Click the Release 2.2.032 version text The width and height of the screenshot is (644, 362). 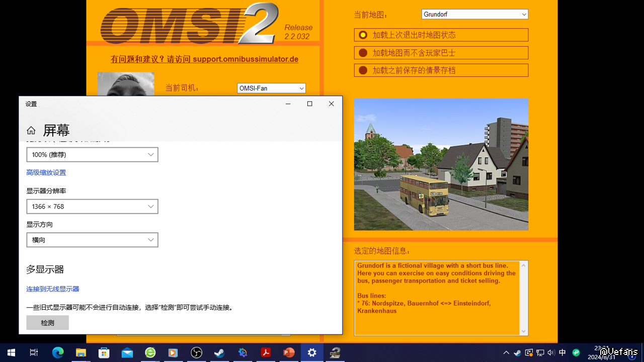tap(298, 32)
